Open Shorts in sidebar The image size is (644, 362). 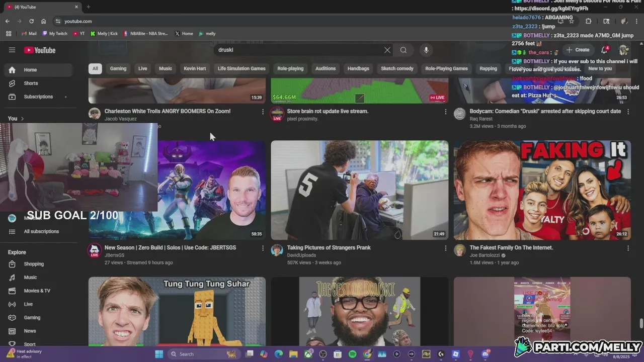coord(38,83)
